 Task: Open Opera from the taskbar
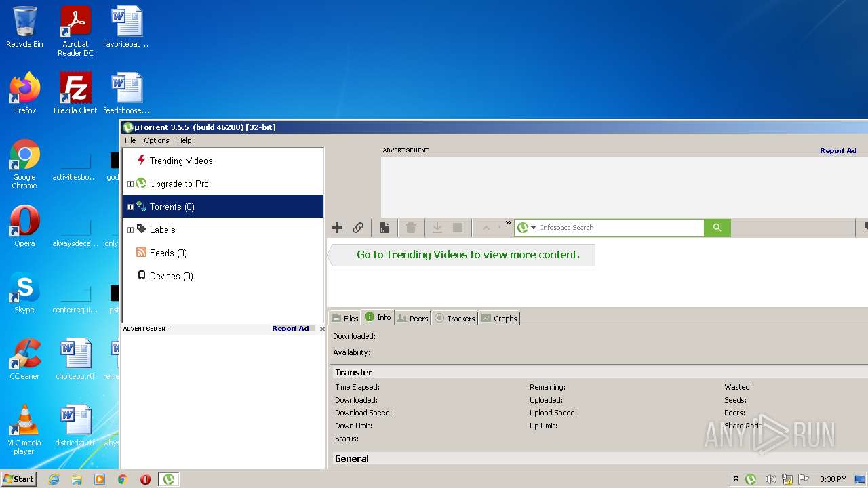coord(146,479)
